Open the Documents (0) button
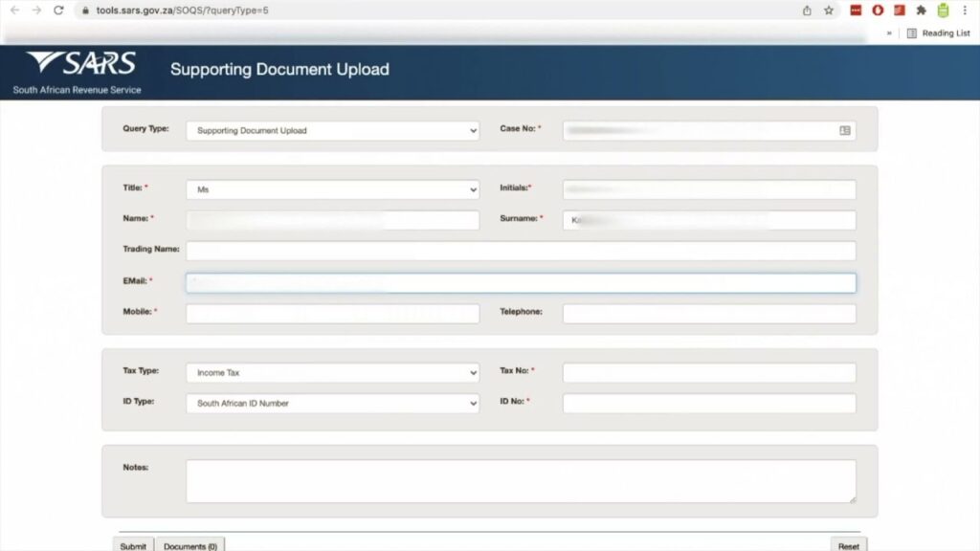980x551 pixels. 190,545
